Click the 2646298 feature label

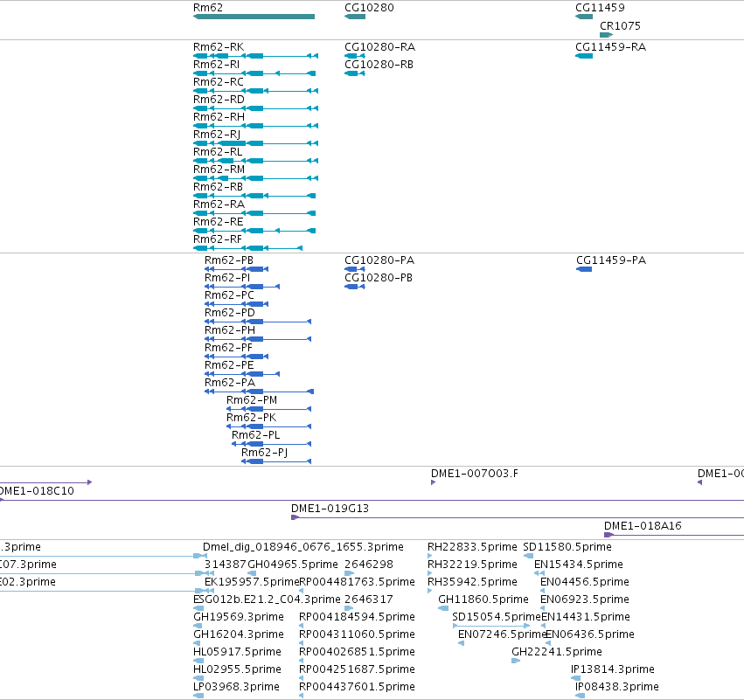(369, 565)
